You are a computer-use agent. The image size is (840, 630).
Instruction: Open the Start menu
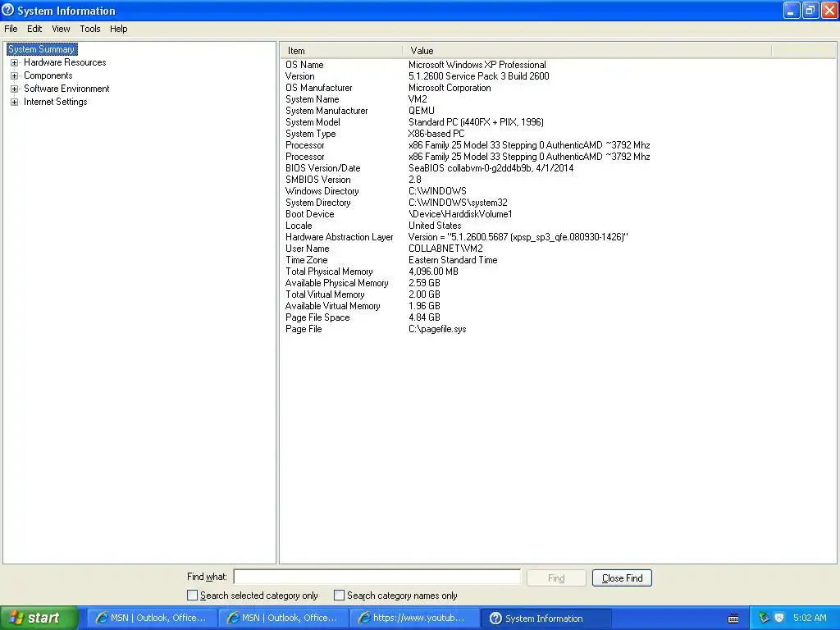39,618
